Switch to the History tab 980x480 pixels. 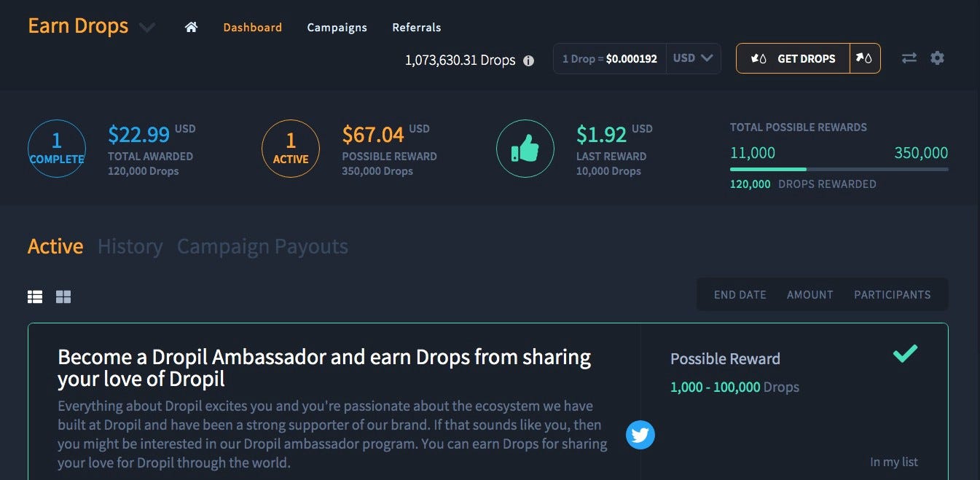click(x=130, y=247)
